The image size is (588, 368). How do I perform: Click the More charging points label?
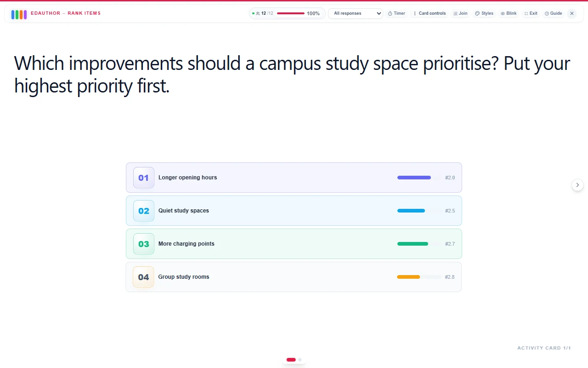[187, 244]
